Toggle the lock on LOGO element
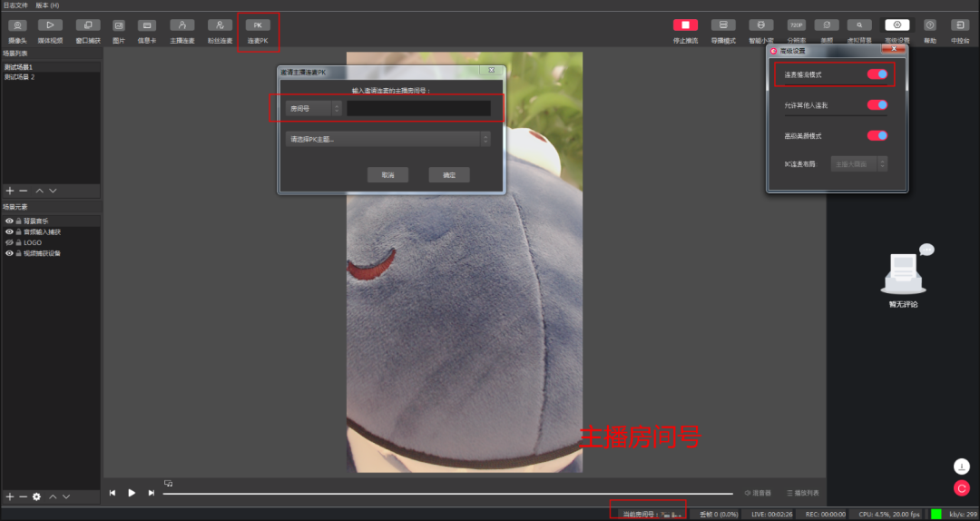980x521 pixels. click(x=19, y=242)
